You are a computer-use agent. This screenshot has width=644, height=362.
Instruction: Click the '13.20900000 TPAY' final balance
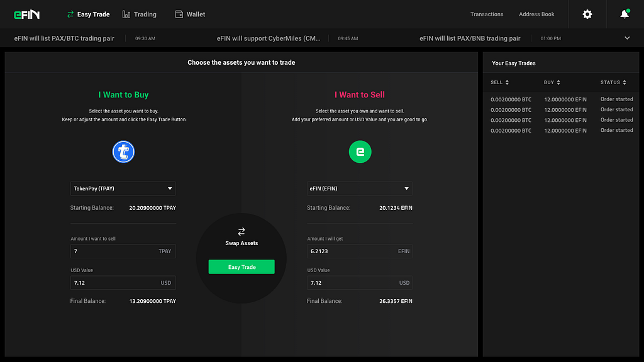point(152,301)
